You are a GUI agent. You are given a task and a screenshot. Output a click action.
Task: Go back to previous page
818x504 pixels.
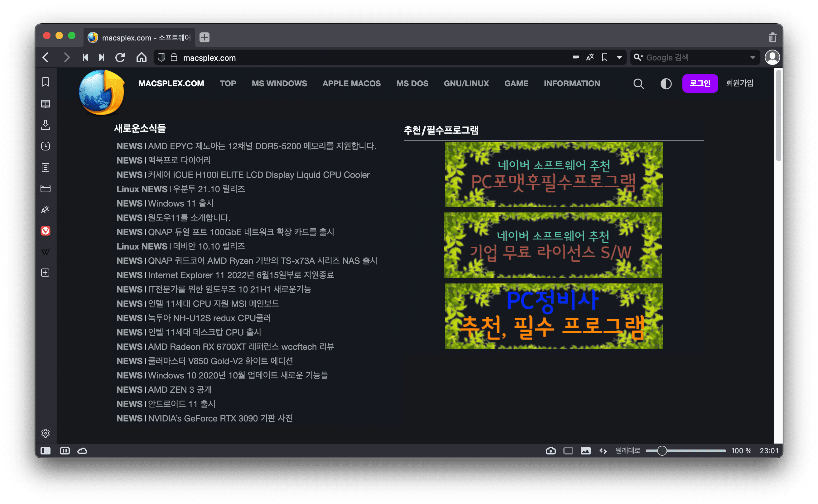coord(46,57)
